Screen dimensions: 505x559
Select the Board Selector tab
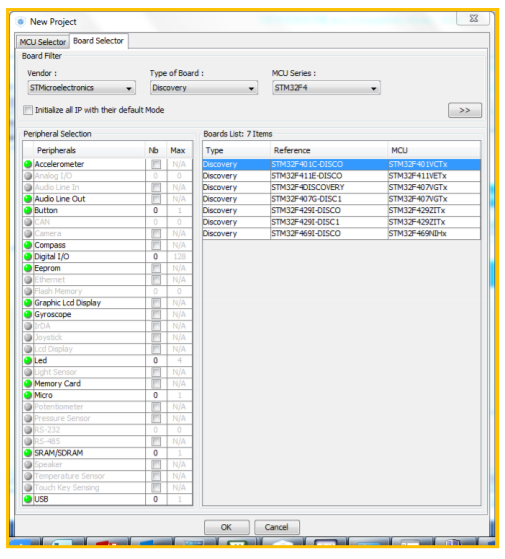[98, 41]
